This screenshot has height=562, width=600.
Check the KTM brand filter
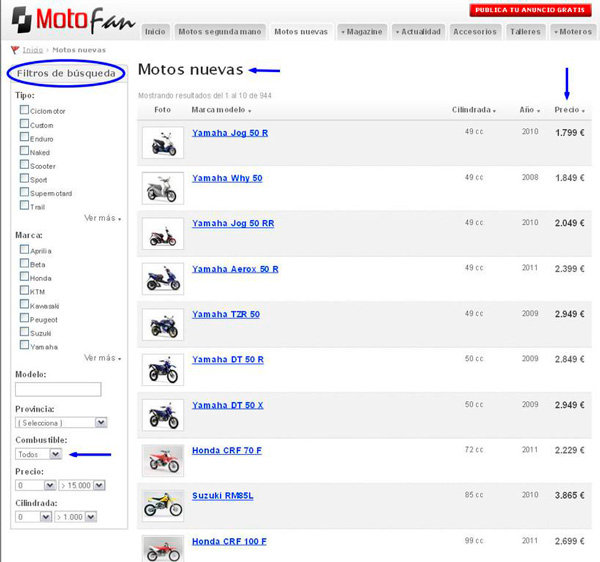[24, 290]
